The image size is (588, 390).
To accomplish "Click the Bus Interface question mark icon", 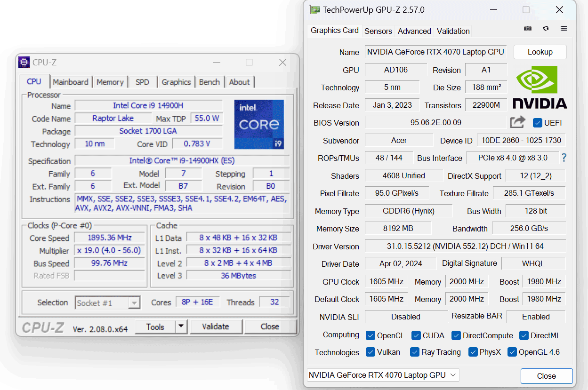I will click(564, 158).
